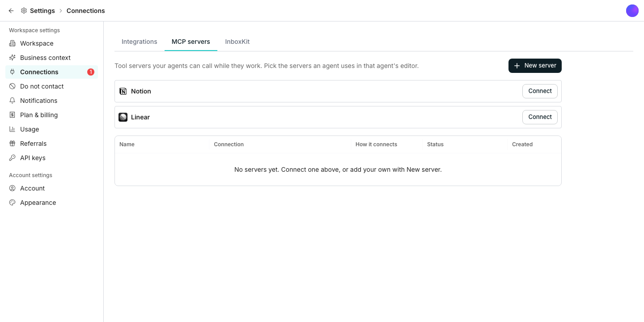This screenshot has height=322, width=644.
Task: Click the Notion logo icon
Action: pos(123,91)
